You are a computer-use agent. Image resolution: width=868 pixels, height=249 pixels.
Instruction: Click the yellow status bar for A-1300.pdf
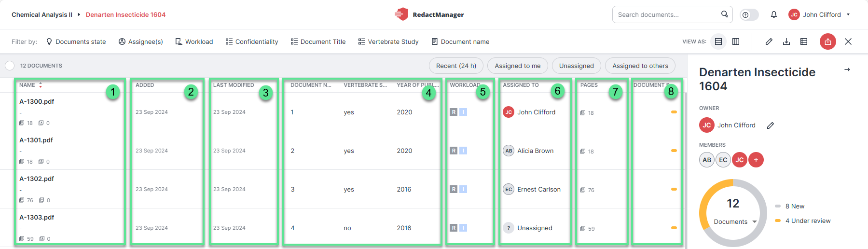click(674, 112)
